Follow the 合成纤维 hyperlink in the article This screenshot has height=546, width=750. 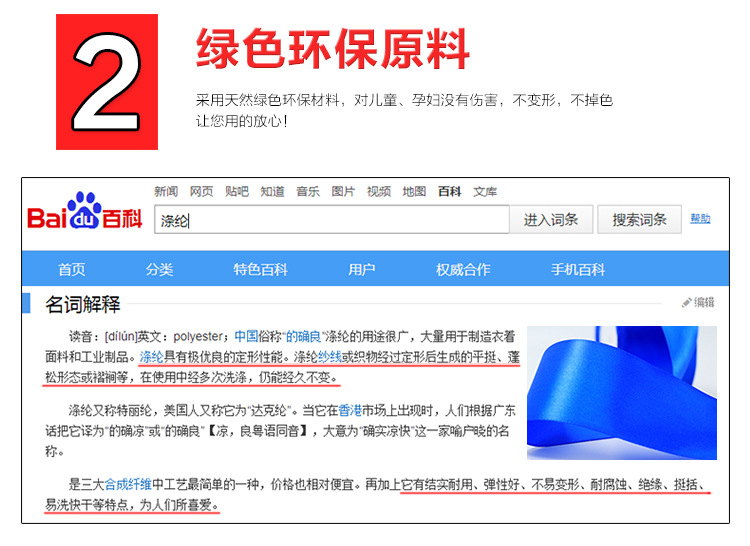[128, 484]
